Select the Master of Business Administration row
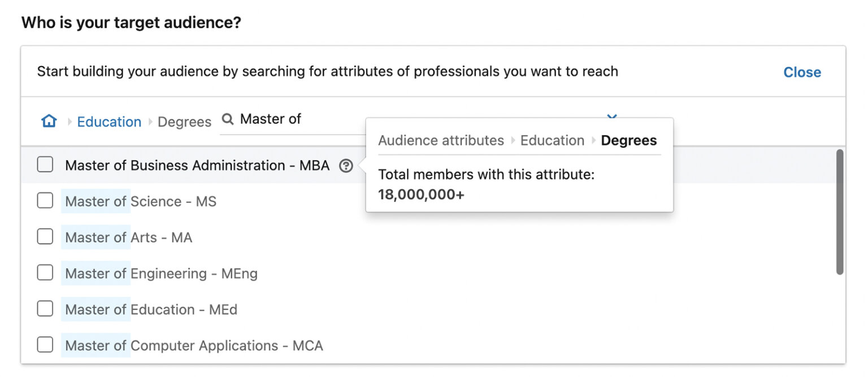 click(198, 164)
